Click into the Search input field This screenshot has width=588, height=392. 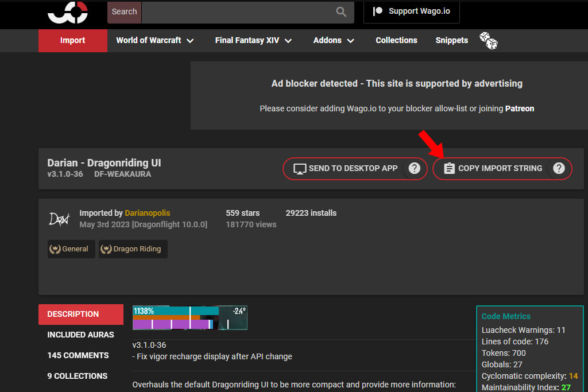[247, 12]
